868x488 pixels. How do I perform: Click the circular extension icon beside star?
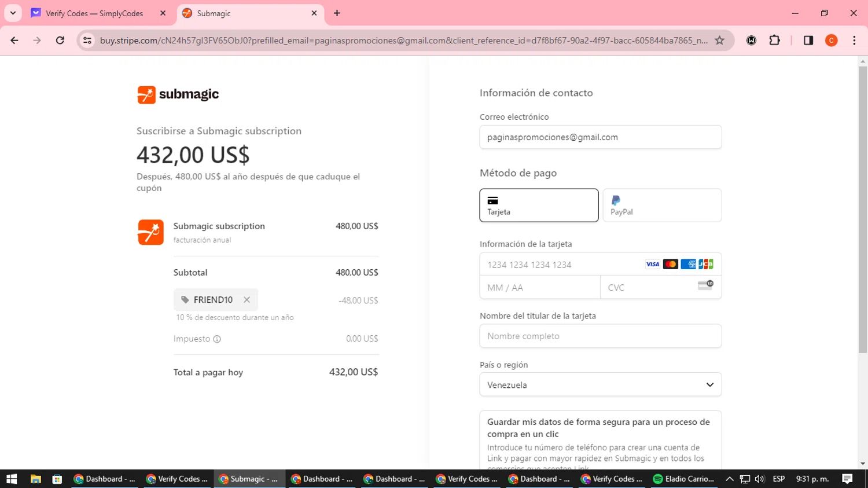pyautogui.click(x=751, y=41)
